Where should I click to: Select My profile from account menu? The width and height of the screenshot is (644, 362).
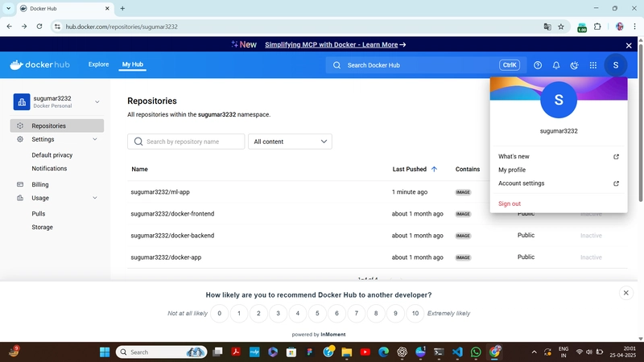pos(512,170)
